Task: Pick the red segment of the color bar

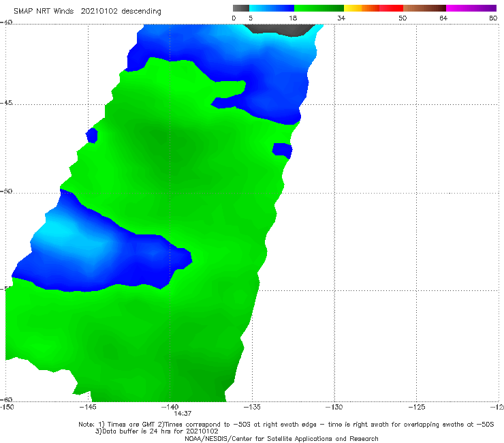Action: (391, 8)
